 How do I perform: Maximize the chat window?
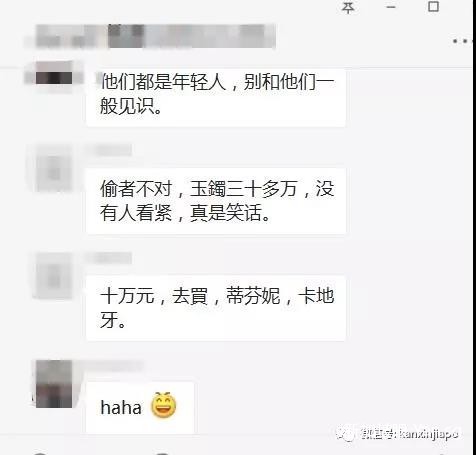(433, 6)
